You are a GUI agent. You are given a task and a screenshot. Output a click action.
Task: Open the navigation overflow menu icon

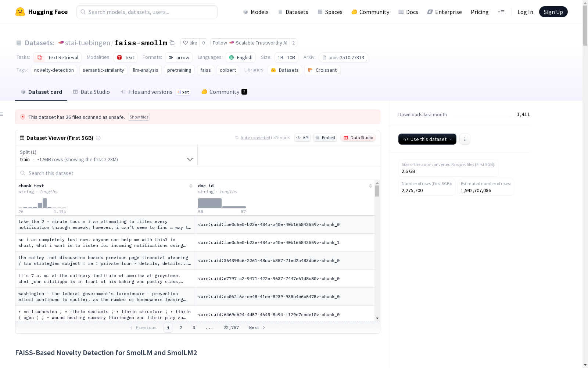[501, 12]
